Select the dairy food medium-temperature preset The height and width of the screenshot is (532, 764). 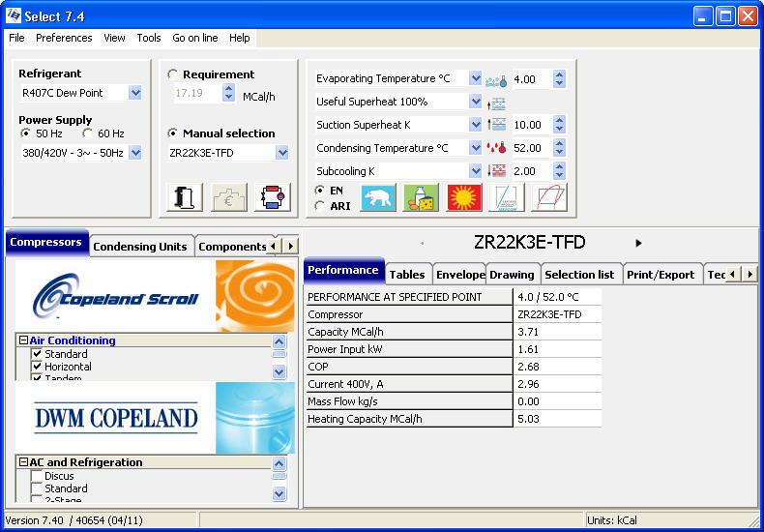point(422,197)
